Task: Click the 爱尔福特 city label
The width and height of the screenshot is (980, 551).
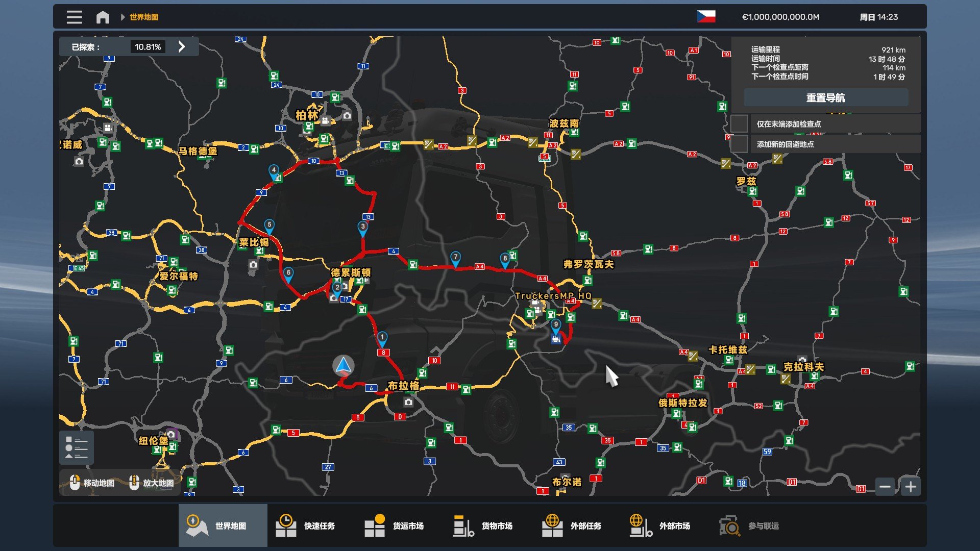Action: [x=179, y=276]
